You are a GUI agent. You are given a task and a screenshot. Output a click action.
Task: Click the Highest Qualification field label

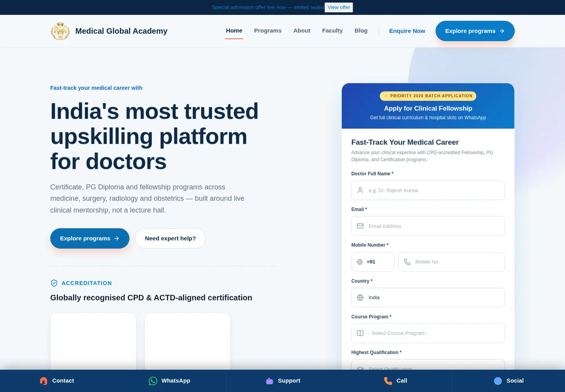[376, 352]
